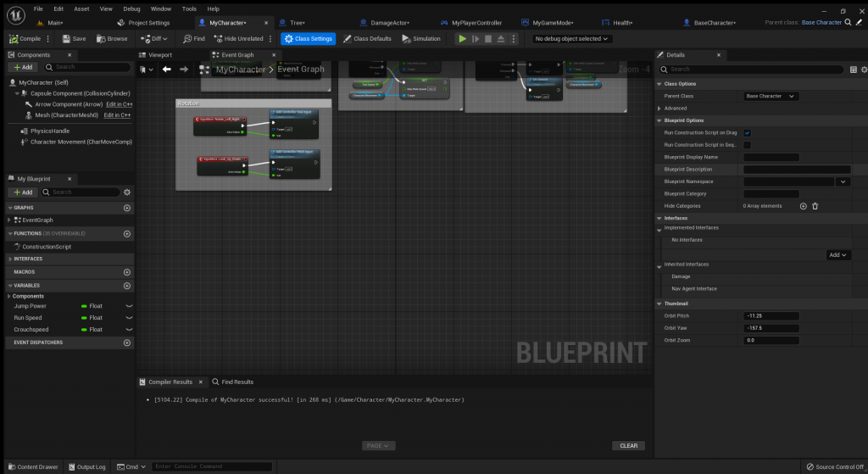Browse to asset in Content Browser
Image resolution: width=868 pixels, height=474 pixels.
112,39
